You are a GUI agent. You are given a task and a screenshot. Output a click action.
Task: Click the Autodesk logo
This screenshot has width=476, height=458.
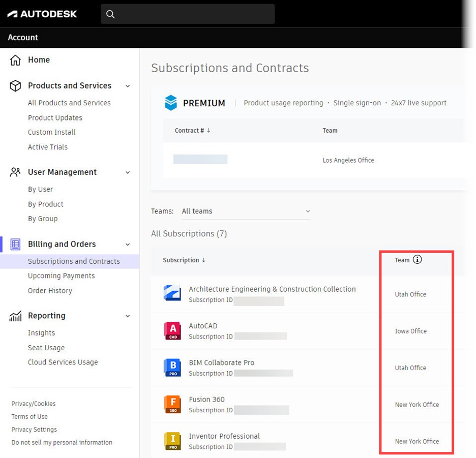[42, 14]
